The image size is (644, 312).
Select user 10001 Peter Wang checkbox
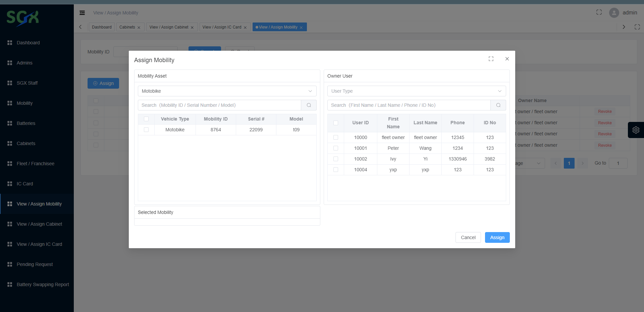click(x=336, y=148)
